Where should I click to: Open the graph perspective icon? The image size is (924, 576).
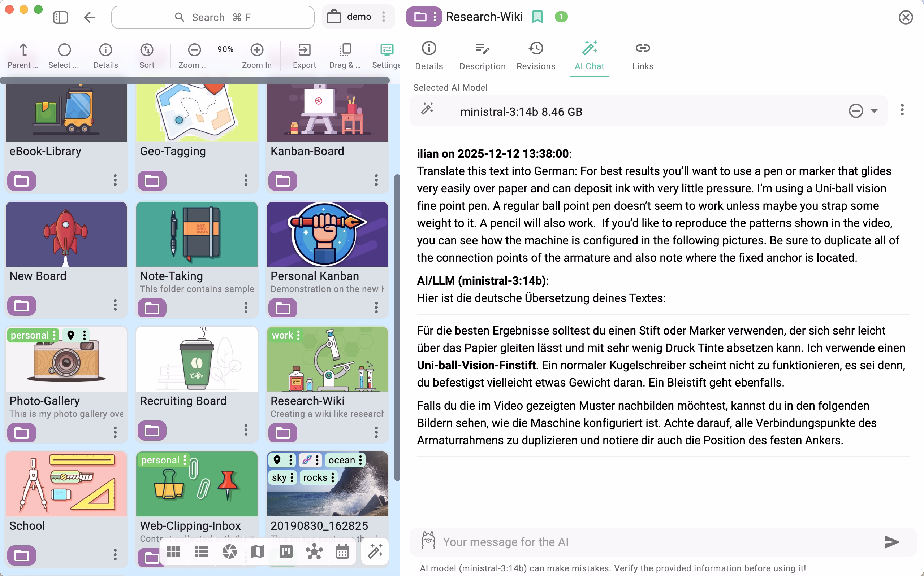314,551
